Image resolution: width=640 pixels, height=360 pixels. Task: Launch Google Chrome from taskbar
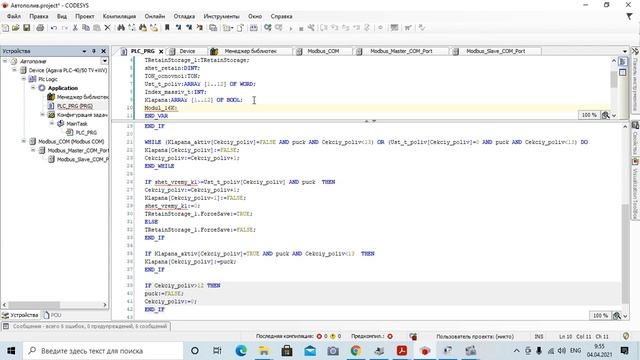[x=356, y=351]
